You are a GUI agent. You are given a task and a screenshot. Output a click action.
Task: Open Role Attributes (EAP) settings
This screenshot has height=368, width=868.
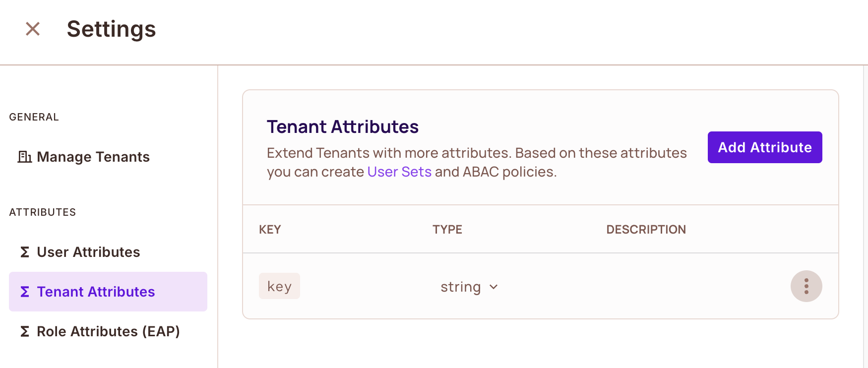click(x=108, y=331)
